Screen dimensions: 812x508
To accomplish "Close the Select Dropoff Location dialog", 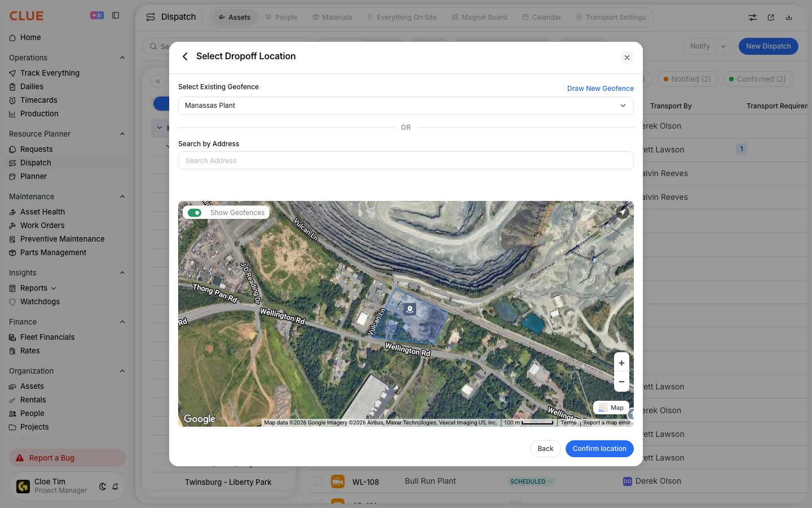I will pos(626,58).
